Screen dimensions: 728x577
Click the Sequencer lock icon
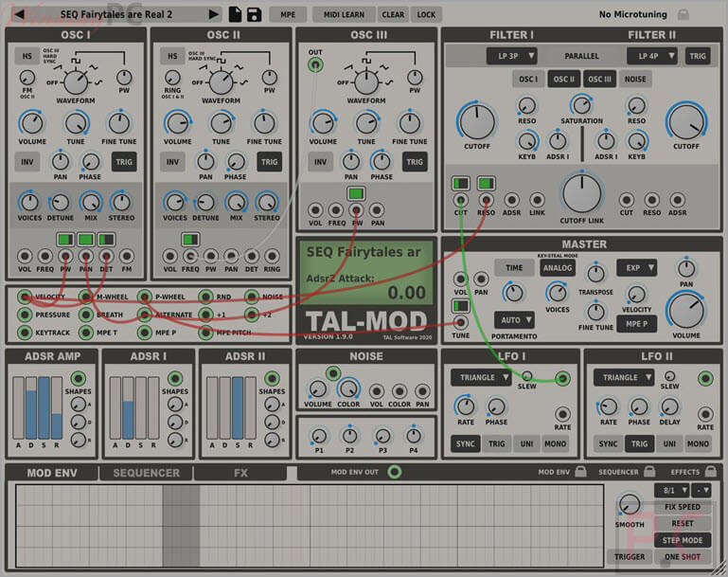(649, 472)
